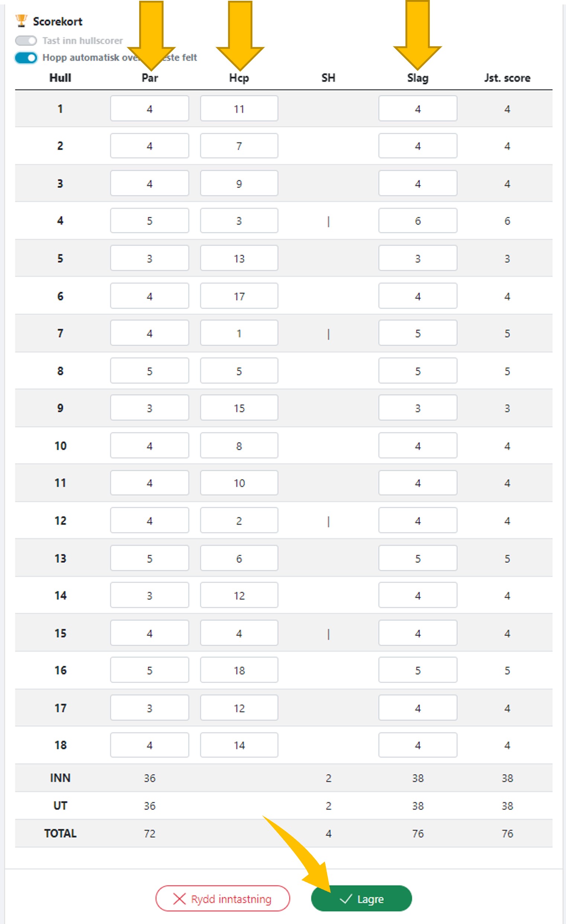
Task: Enable the Tast inn hullscorer toggle
Action: (x=26, y=40)
